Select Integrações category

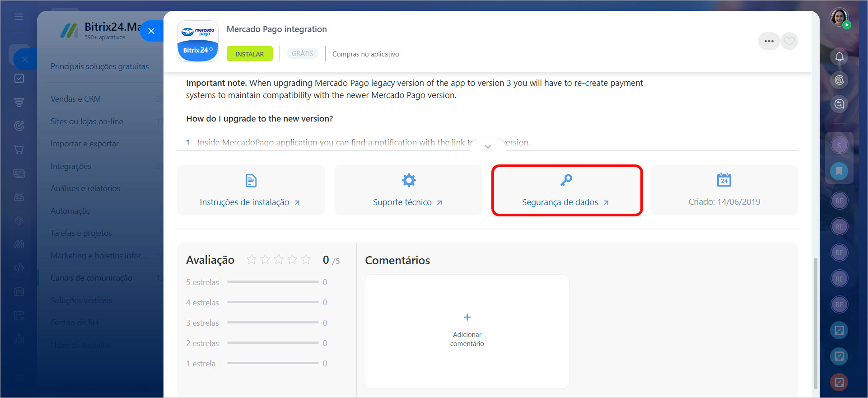click(x=71, y=166)
